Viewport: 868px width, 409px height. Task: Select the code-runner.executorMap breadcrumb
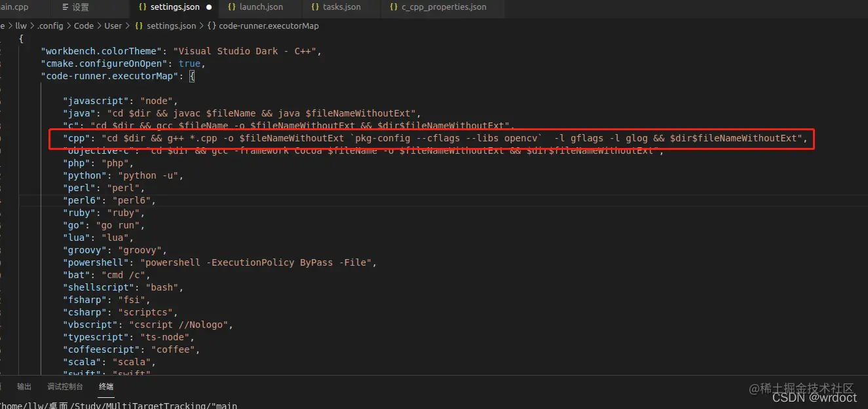pos(269,26)
